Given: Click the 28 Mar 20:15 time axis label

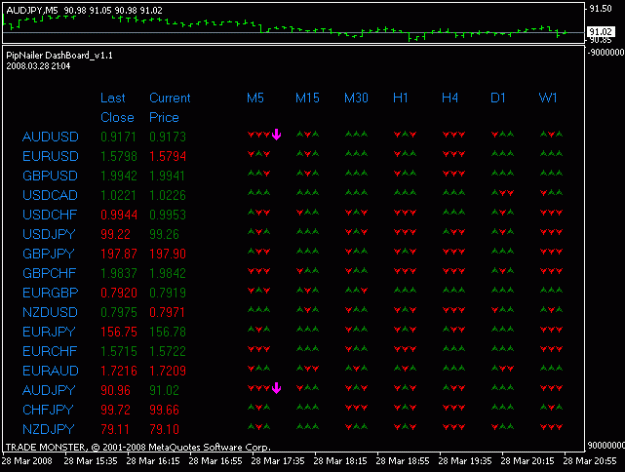Looking at the screenshot, I should pos(527,461).
